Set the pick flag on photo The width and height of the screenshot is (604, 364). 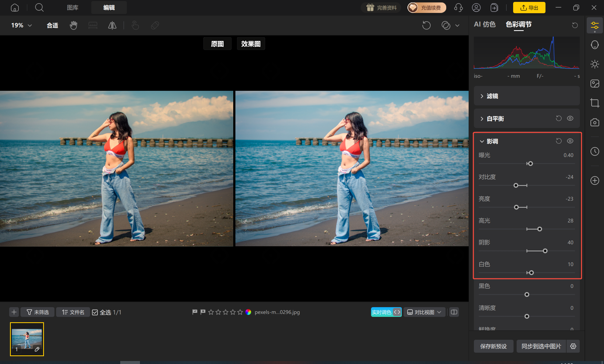click(195, 312)
